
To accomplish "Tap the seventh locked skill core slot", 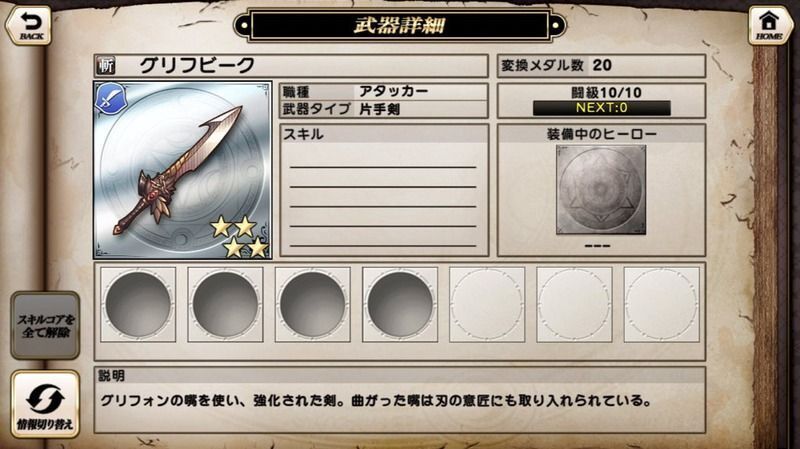I will [x=662, y=305].
